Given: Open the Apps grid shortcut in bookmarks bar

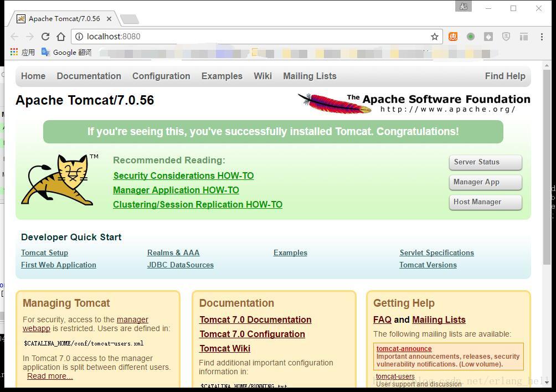Looking at the screenshot, I should pos(23,53).
